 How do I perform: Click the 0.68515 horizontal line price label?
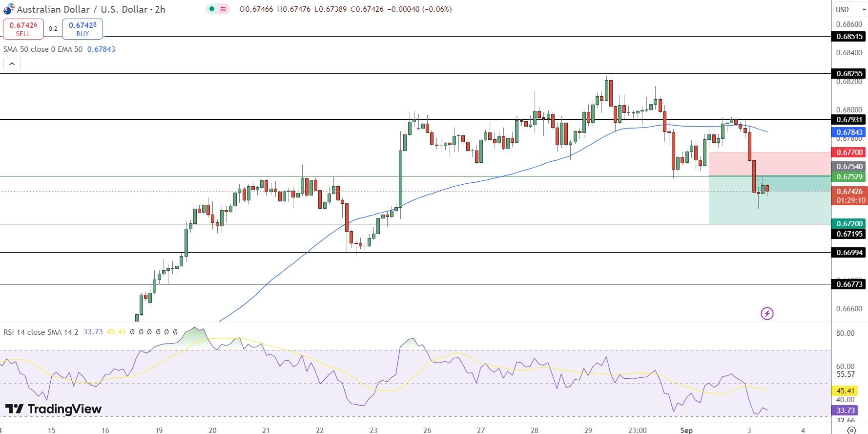849,36
